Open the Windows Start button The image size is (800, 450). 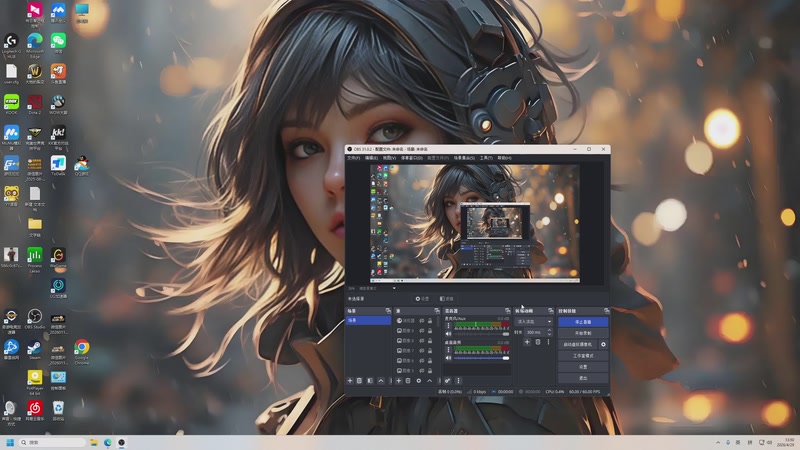tap(10, 442)
